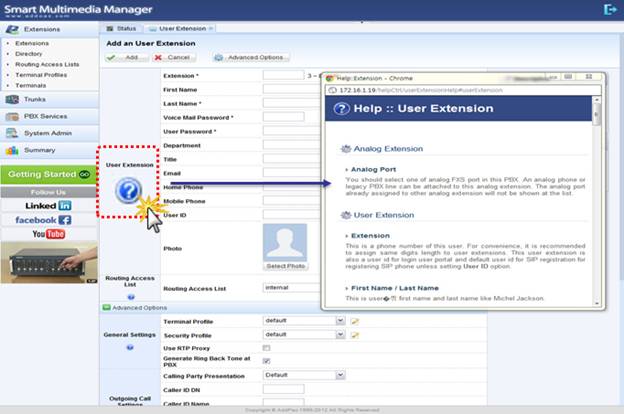Click the Routing Access List help icon

[131, 297]
